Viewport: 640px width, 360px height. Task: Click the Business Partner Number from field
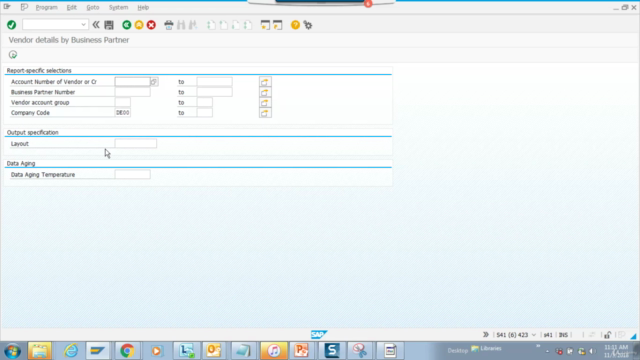pos(132,92)
